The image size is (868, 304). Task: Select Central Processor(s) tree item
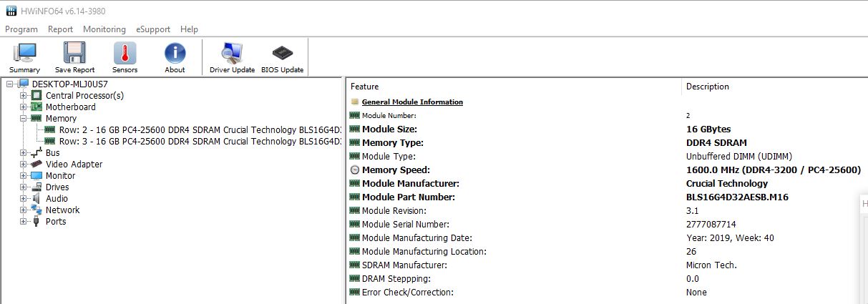tap(84, 96)
